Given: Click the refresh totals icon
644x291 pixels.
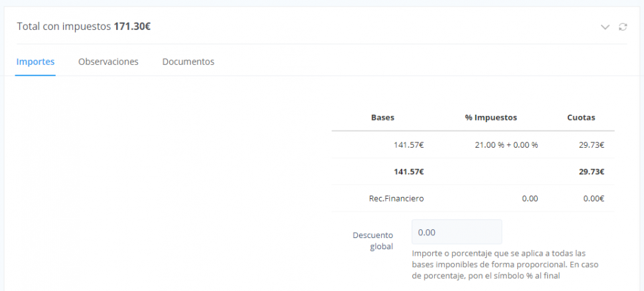Looking at the screenshot, I should click(623, 27).
